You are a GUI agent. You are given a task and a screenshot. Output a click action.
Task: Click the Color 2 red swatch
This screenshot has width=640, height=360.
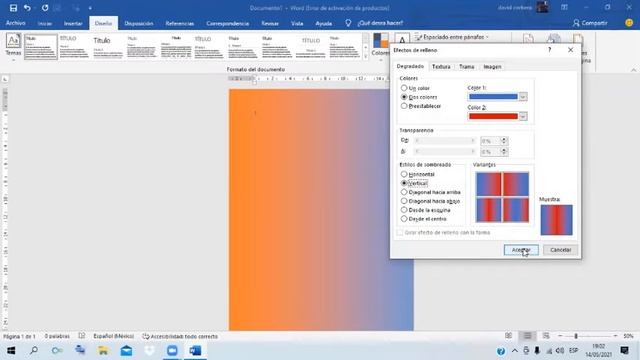493,116
